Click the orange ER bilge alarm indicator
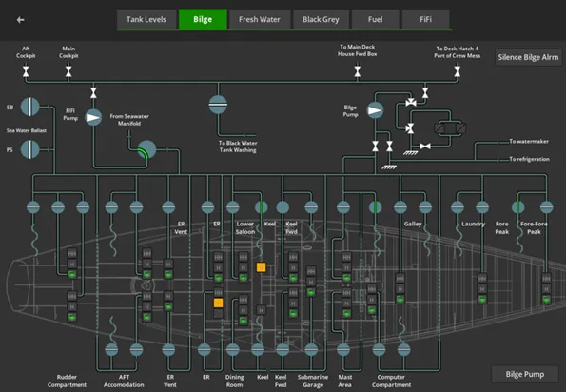Screen dimensions: 566x392 click(x=218, y=303)
